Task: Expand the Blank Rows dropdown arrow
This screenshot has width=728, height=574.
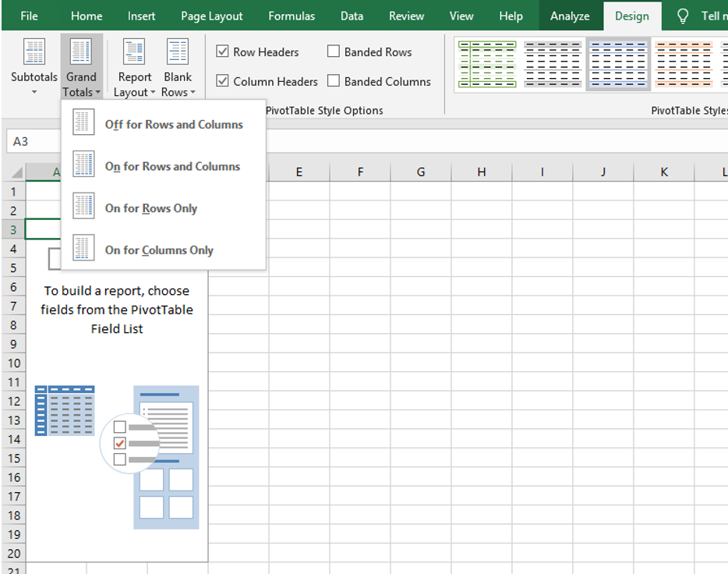Action: pos(193,92)
